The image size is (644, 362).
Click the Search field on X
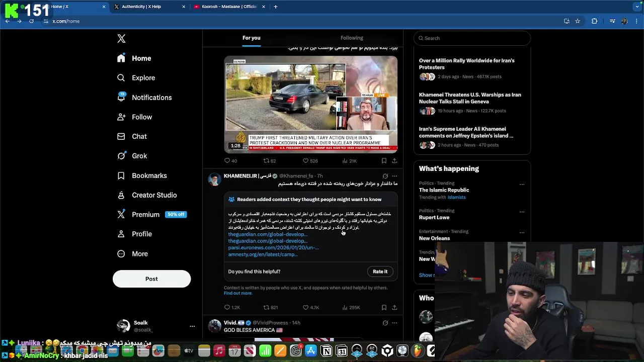pyautogui.click(x=472, y=38)
